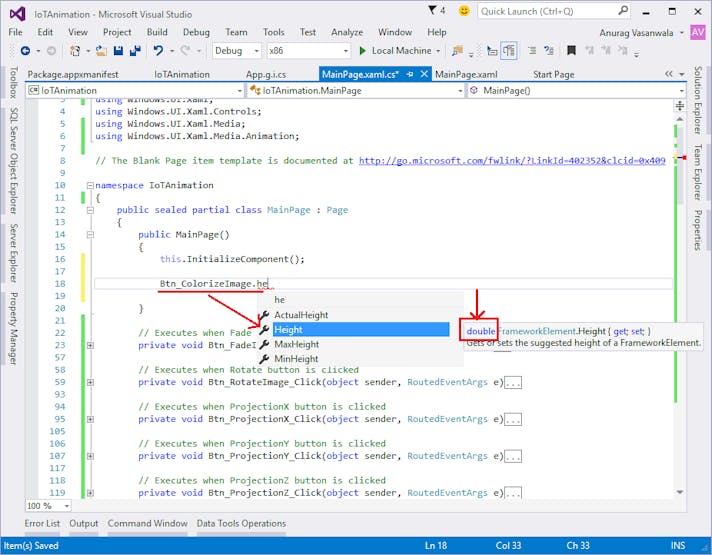This screenshot has height=555, width=712.
Task: Click the highlighted toggle toolbar icon beside indent
Action: (509, 51)
